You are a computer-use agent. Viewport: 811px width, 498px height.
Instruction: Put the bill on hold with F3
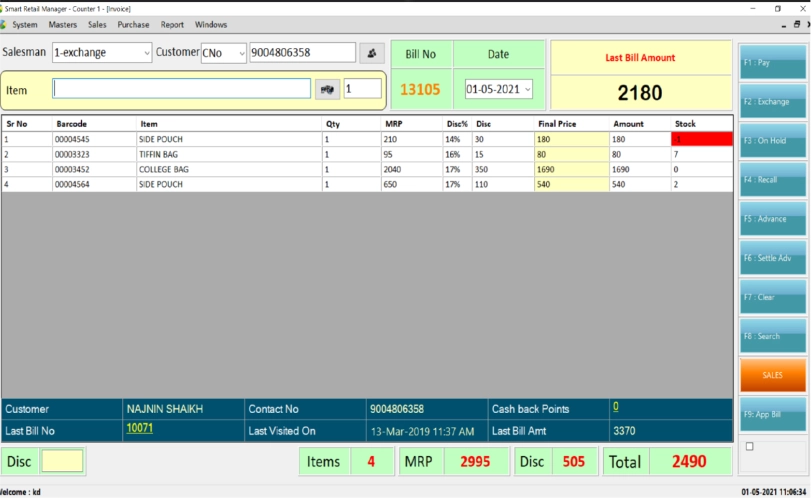772,141
